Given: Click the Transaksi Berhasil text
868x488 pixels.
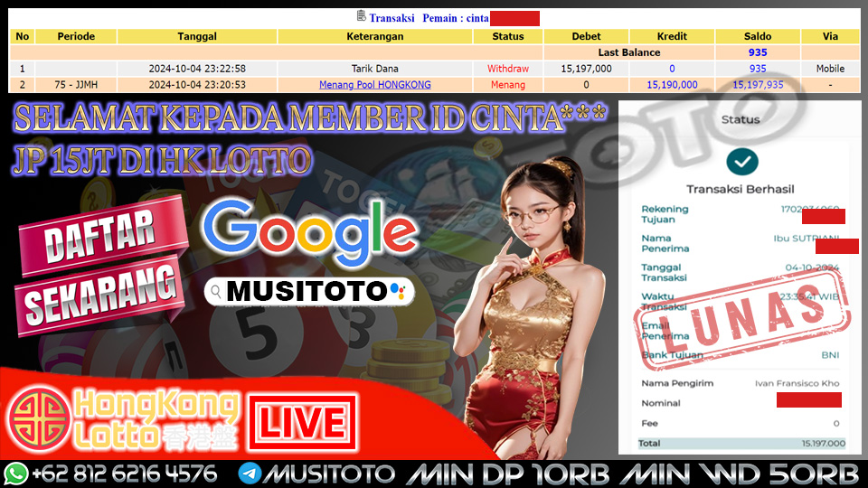Looking at the screenshot, I should 741,189.
